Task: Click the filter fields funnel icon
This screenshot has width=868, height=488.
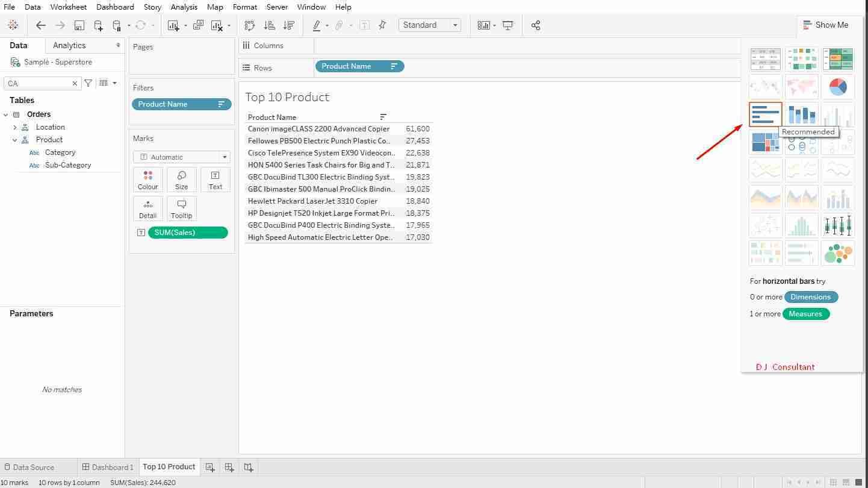Action: pyautogui.click(x=88, y=83)
